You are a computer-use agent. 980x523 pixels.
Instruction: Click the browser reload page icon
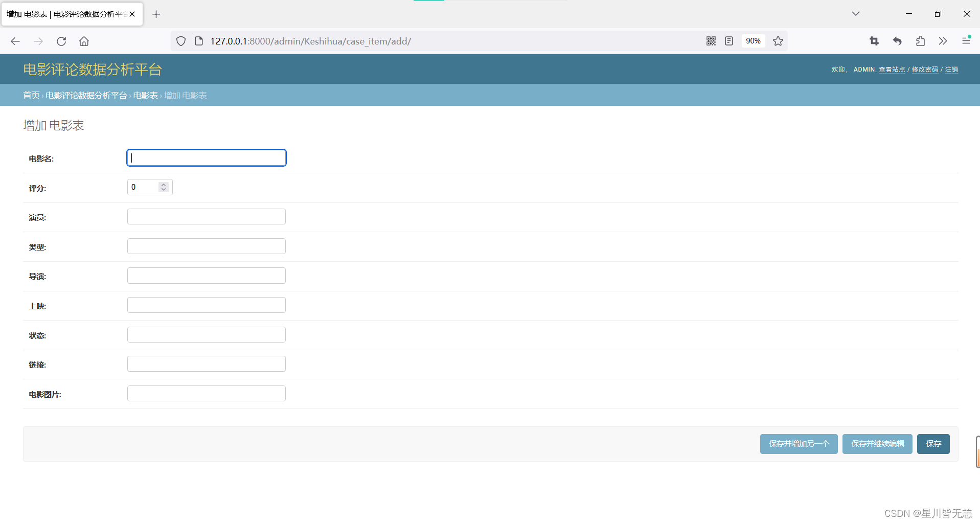point(61,41)
